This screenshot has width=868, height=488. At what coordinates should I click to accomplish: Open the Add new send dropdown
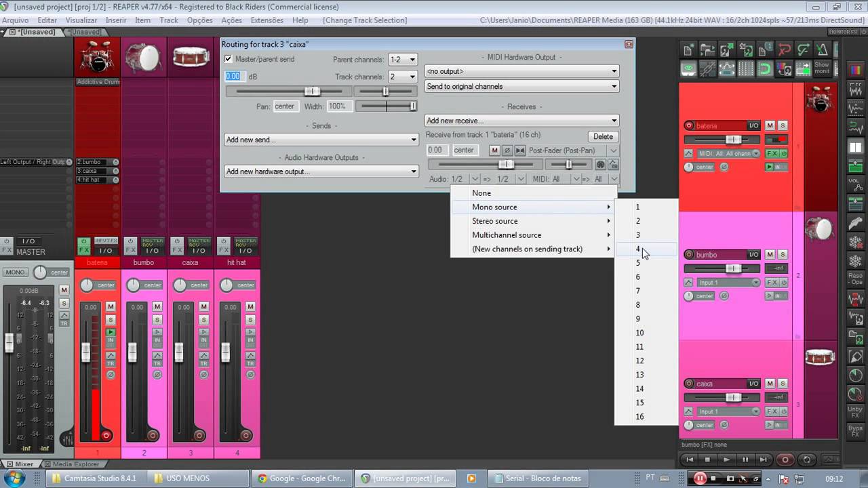pyautogui.click(x=321, y=140)
